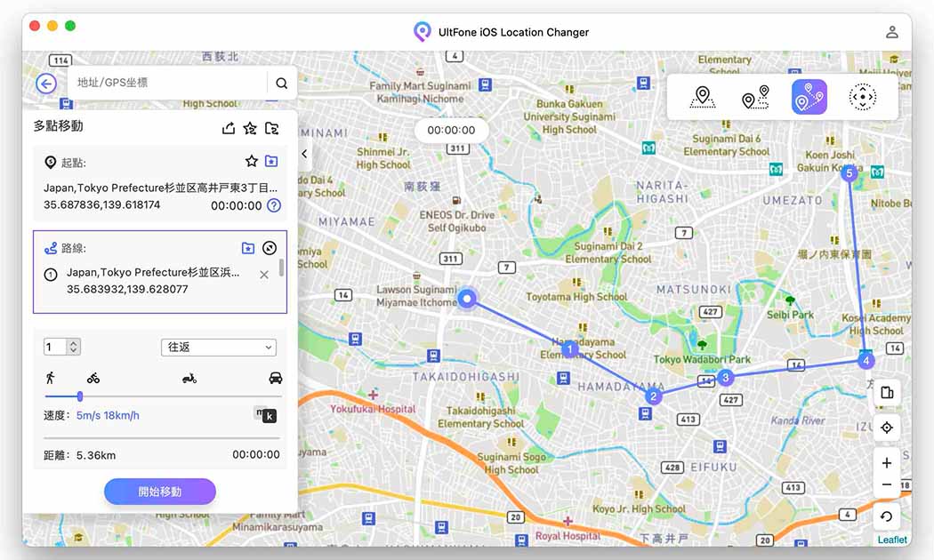
Task: Center the map on current location
Action: click(x=886, y=428)
